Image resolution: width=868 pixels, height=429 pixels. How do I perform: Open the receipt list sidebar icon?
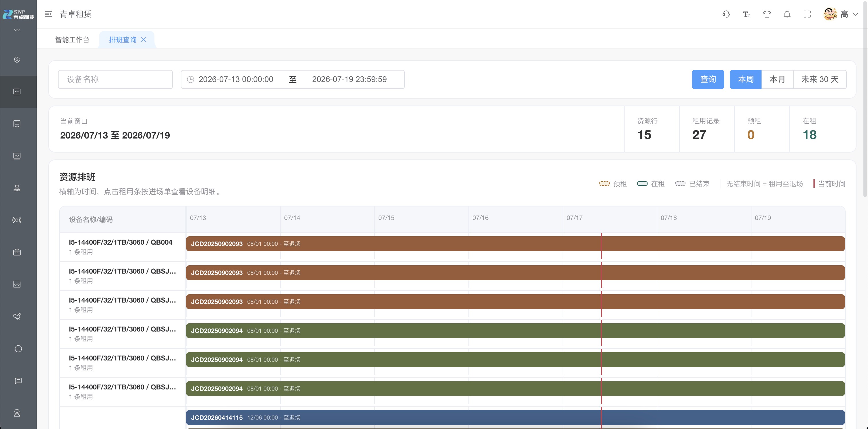click(x=17, y=124)
